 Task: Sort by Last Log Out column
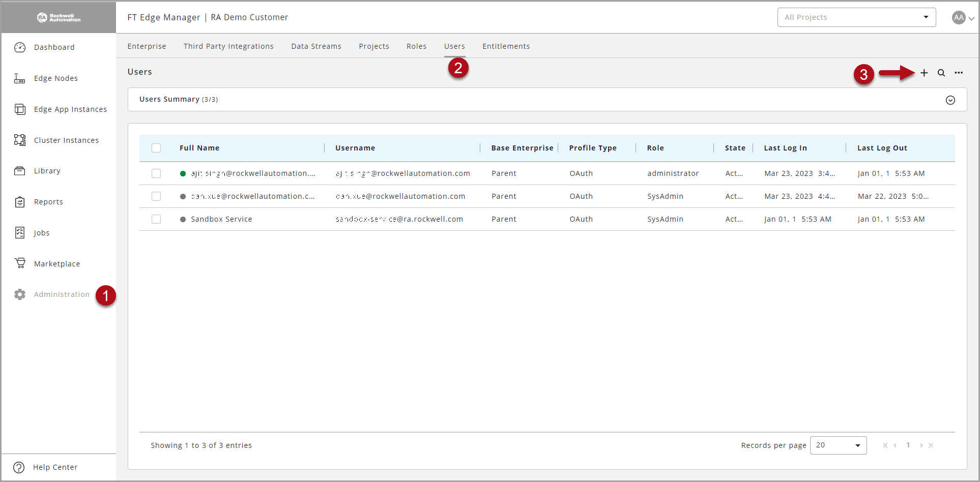tap(882, 148)
